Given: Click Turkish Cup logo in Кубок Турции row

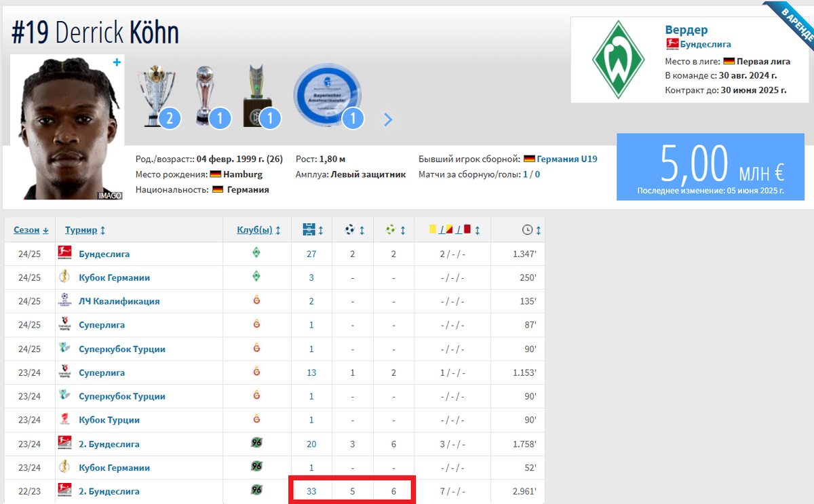Looking at the screenshot, I should [64, 419].
